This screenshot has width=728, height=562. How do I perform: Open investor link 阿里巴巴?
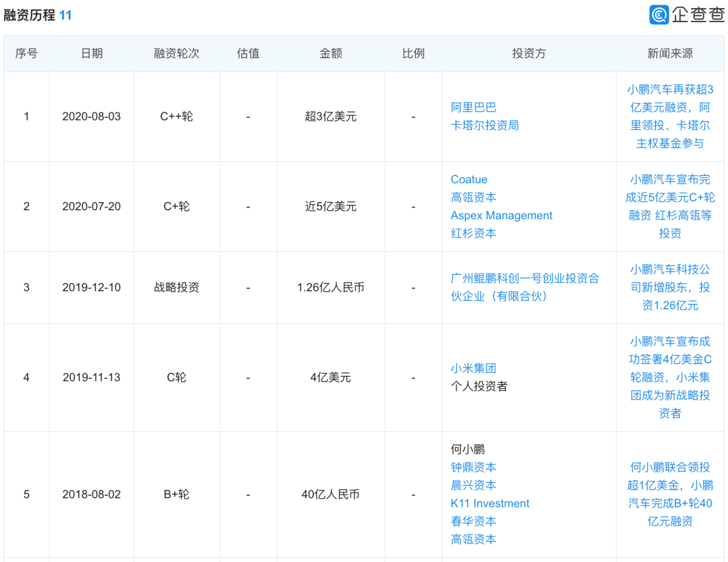[x=473, y=107]
